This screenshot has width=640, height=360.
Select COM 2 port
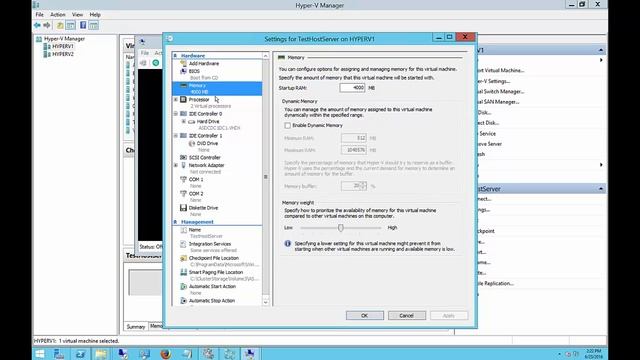(x=196, y=194)
